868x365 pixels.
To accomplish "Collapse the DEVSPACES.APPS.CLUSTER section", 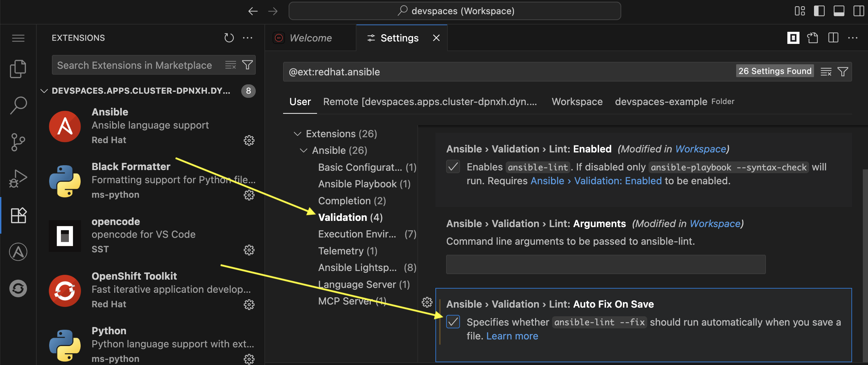I will 44,91.
